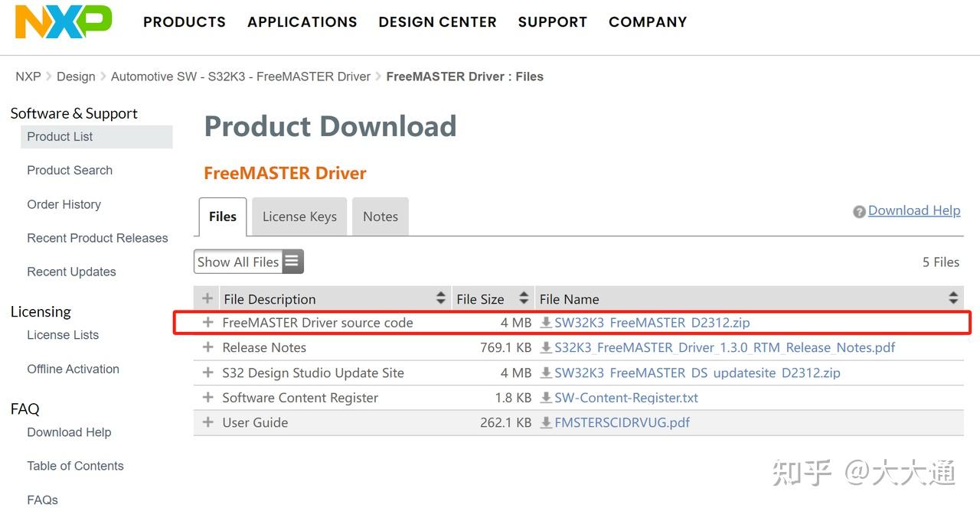Open Product Search in sidebar
This screenshot has width=980, height=511.
70,171
